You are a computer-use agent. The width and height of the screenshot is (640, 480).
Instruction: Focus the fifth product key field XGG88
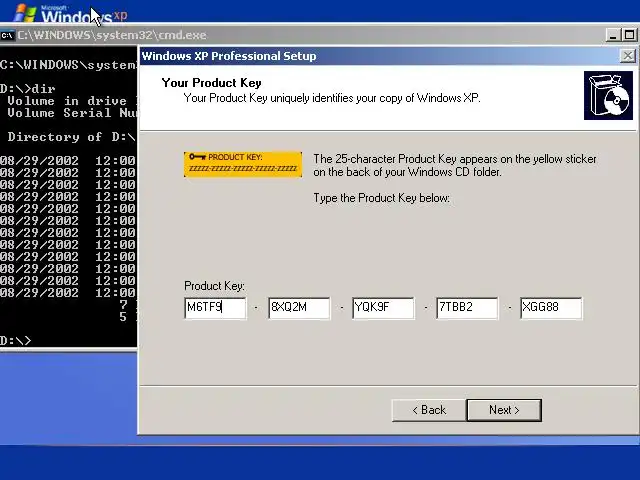pyautogui.click(x=551, y=308)
